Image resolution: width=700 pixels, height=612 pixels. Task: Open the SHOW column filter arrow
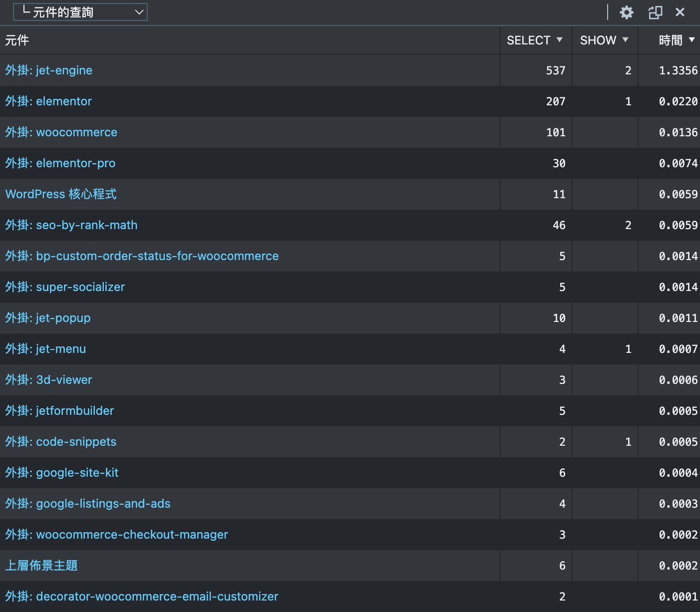coord(626,40)
